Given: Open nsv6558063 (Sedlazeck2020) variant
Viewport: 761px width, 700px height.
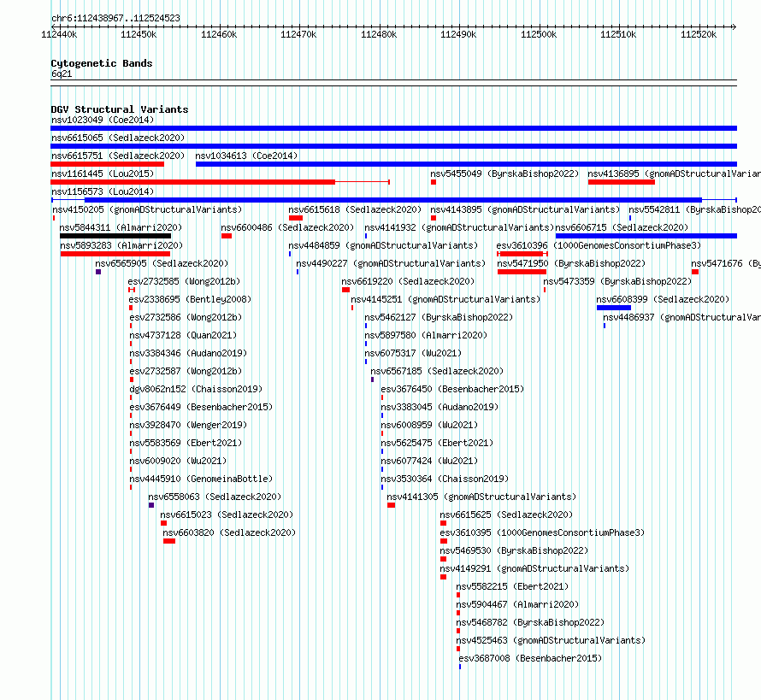Looking at the screenshot, I should [215, 497].
